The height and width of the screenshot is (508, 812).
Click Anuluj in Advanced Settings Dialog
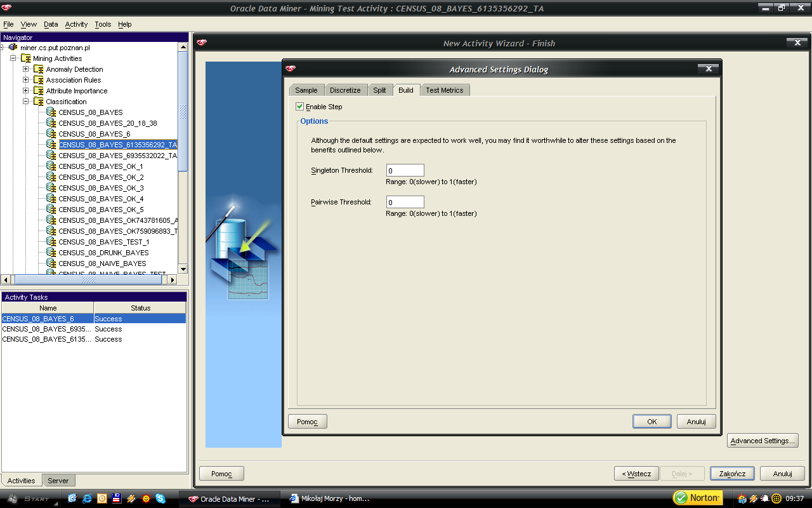point(697,421)
